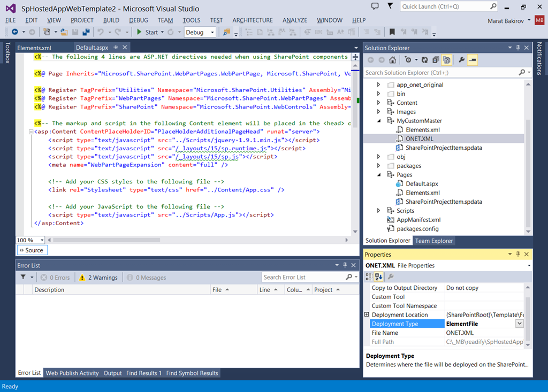
Task: Click the Navigate Backward toolbar icon
Action: (14, 32)
